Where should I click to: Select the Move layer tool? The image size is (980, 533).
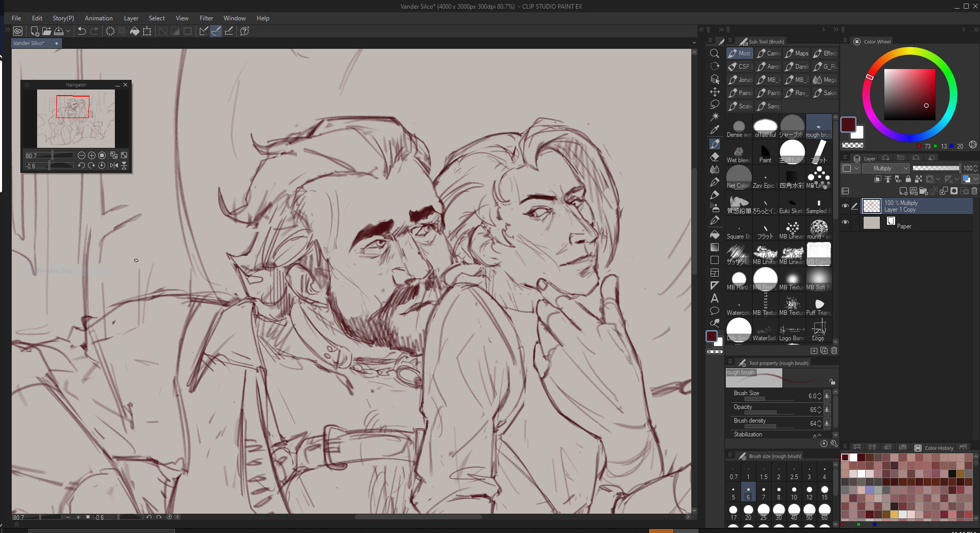714,92
